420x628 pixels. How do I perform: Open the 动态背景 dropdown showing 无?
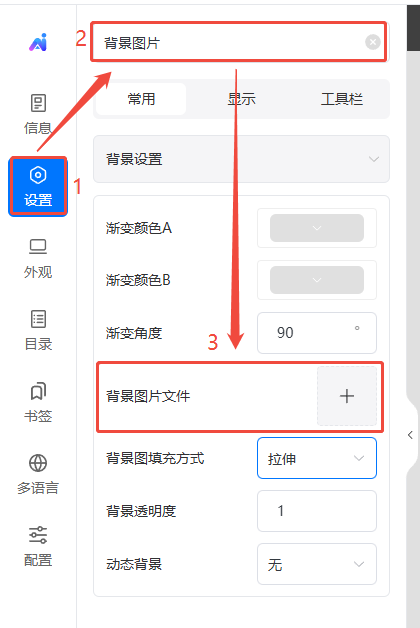coord(317,564)
